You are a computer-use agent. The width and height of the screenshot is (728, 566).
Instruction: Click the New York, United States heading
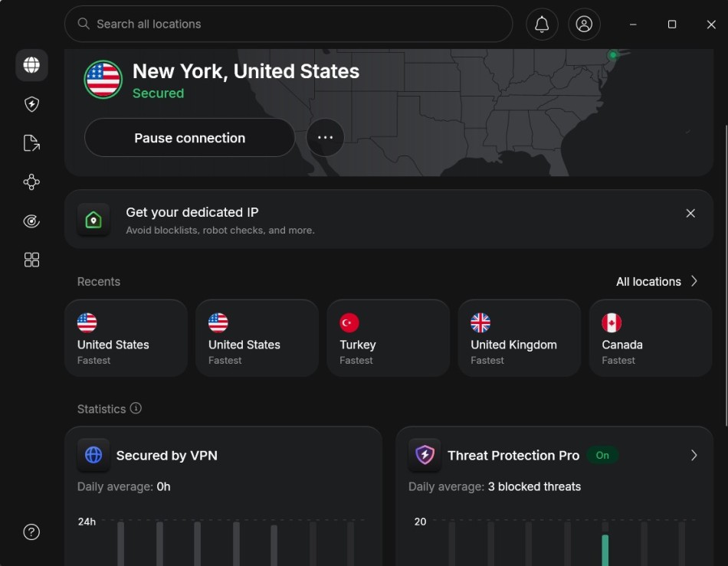tap(246, 71)
